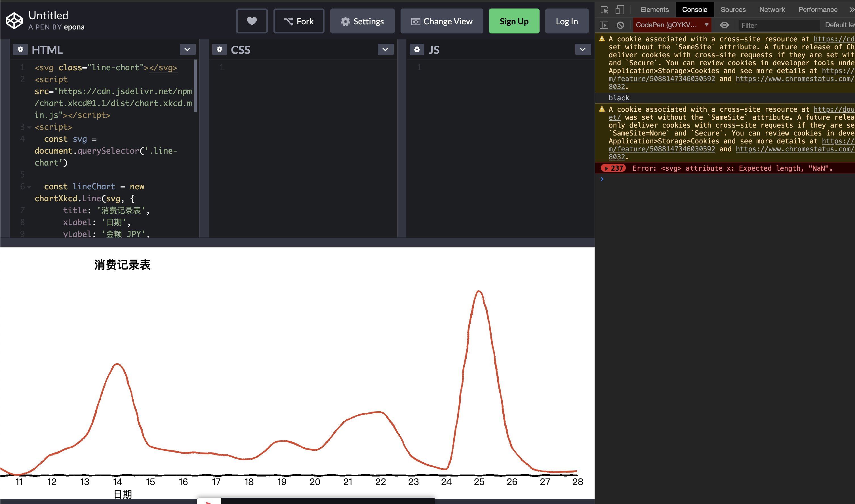This screenshot has width=855, height=504.
Task: Click the black console log entry
Action: point(619,98)
